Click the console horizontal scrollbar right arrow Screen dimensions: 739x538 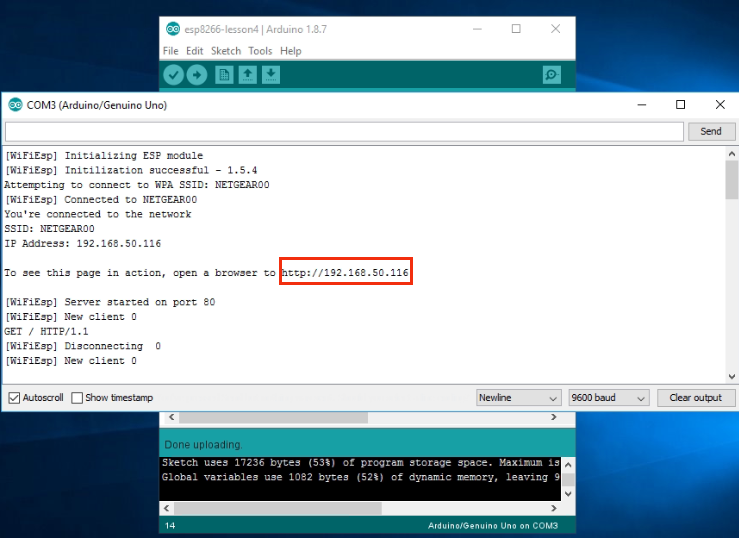(x=554, y=508)
